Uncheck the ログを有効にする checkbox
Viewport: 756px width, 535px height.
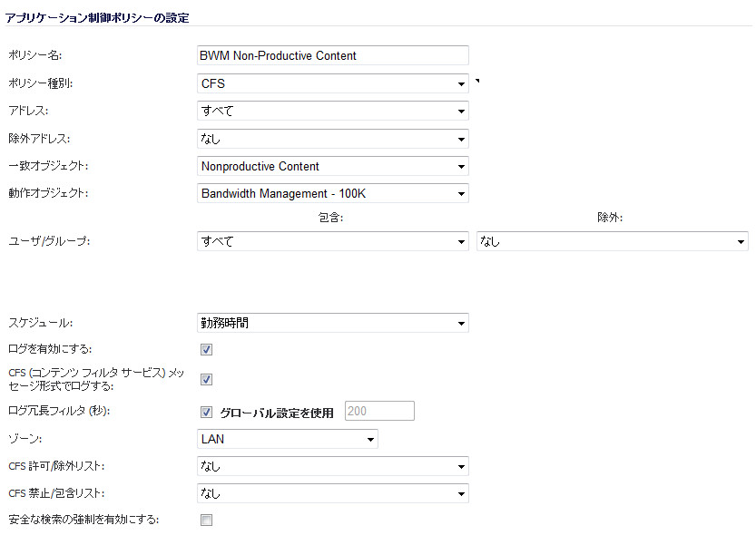point(206,350)
